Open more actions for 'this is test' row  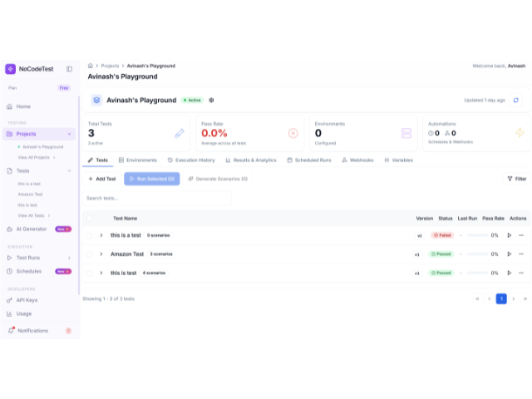tap(521, 273)
